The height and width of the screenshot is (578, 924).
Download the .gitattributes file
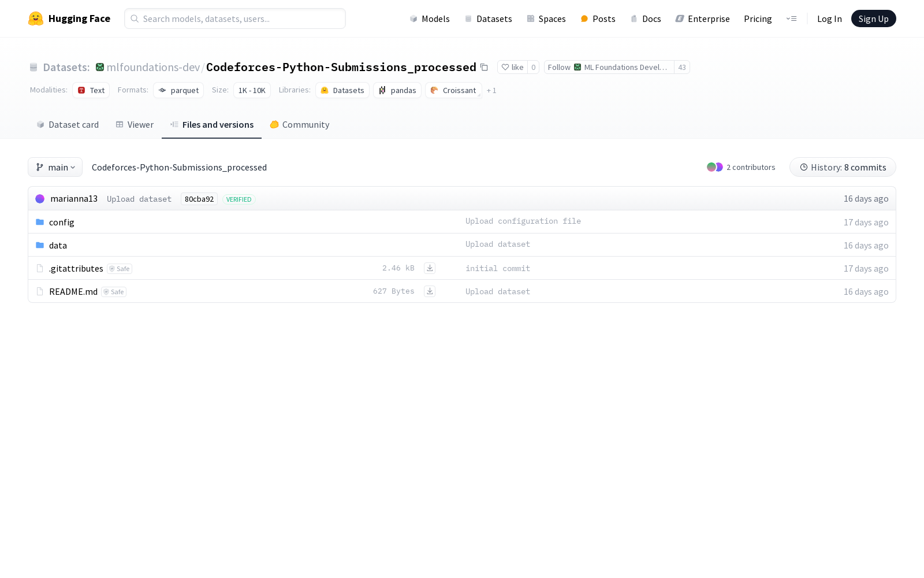430,268
